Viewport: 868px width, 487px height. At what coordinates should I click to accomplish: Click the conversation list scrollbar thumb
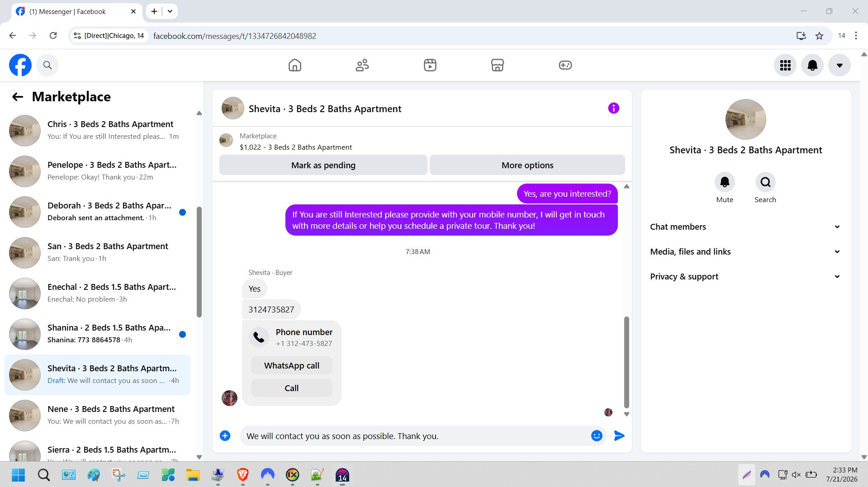point(199,262)
